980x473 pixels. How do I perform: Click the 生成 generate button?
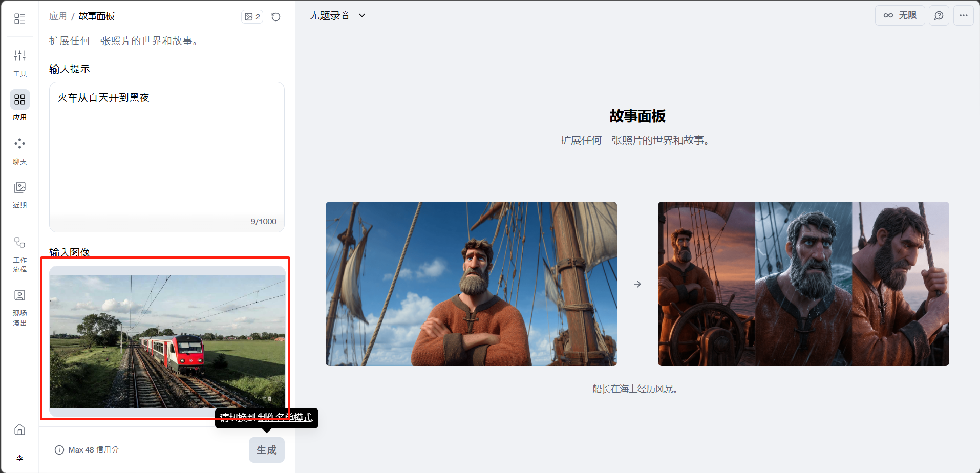pos(266,449)
